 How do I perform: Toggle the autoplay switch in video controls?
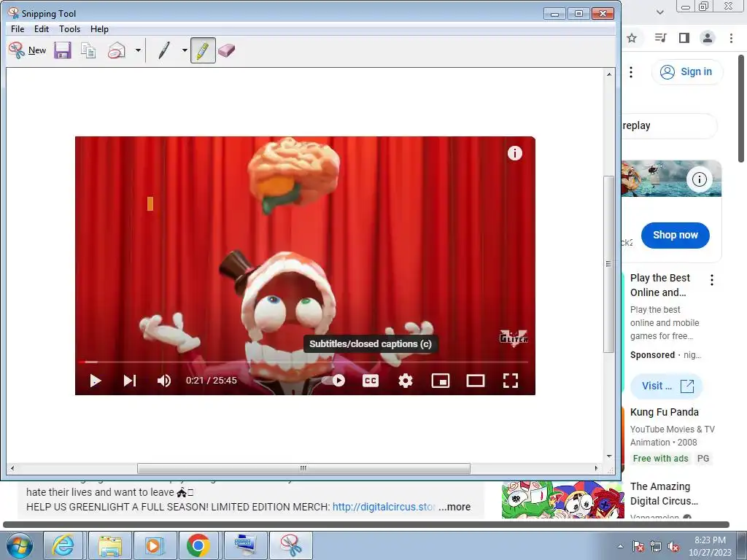(333, 381)
